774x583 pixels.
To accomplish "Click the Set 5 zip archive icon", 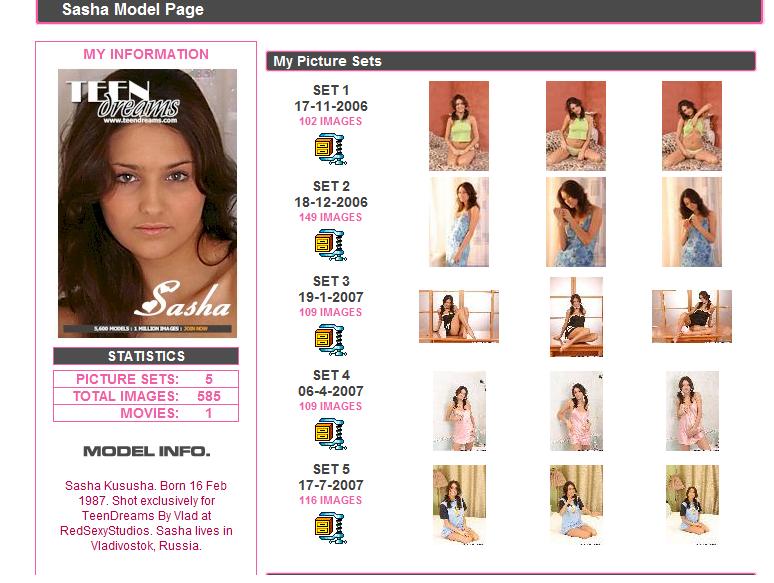I will point(330,527).
